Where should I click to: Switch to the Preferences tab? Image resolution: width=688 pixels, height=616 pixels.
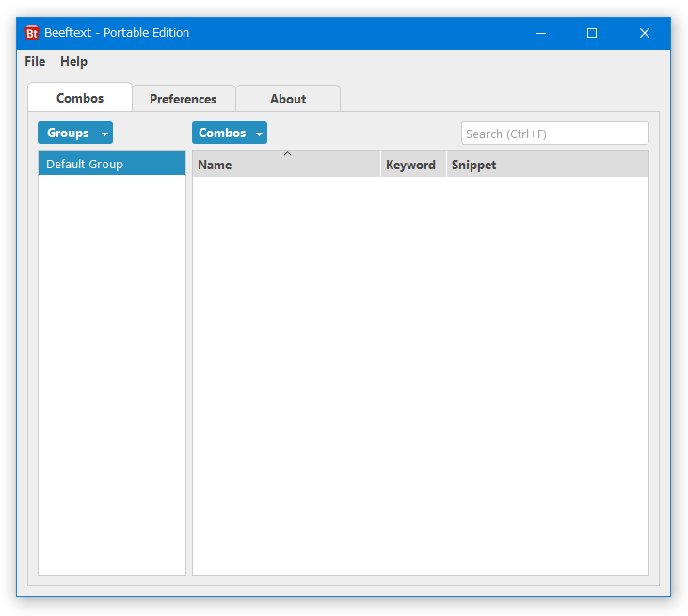tap(184, 99)
